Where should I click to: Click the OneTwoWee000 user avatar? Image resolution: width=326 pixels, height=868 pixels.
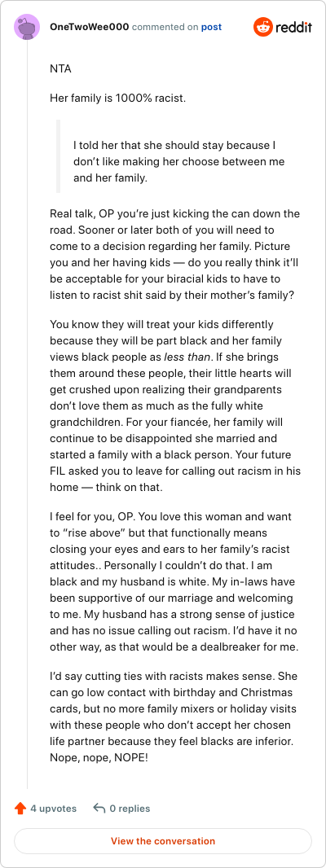(27, 27)
